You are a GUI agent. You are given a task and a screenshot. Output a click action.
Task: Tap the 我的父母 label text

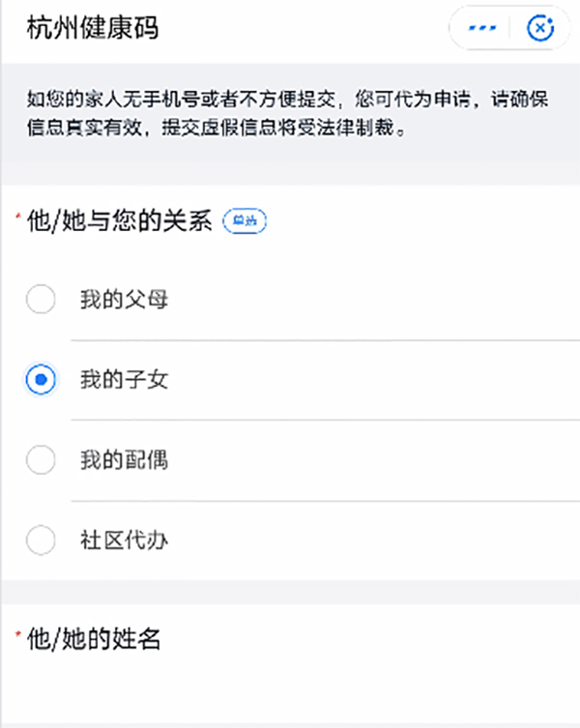point(124,299)
